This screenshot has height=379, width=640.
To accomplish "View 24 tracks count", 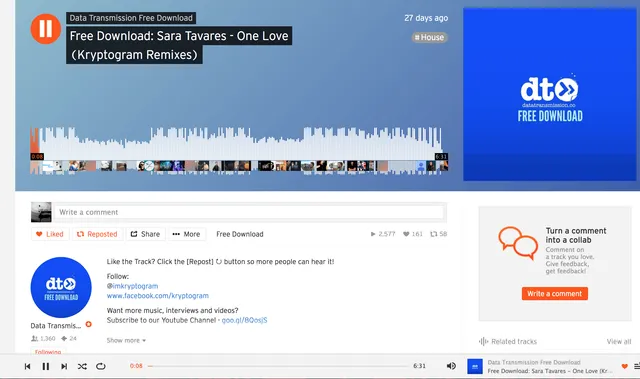I will [x=69, y=338].
